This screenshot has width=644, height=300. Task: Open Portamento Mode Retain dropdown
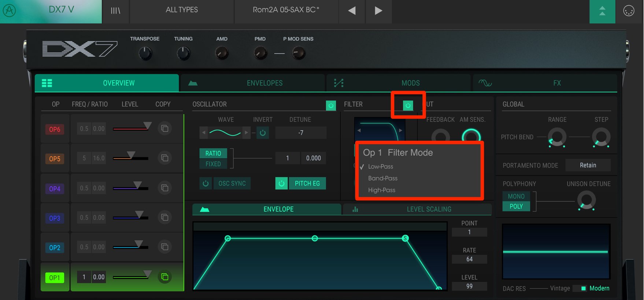(x=588, y=165)
